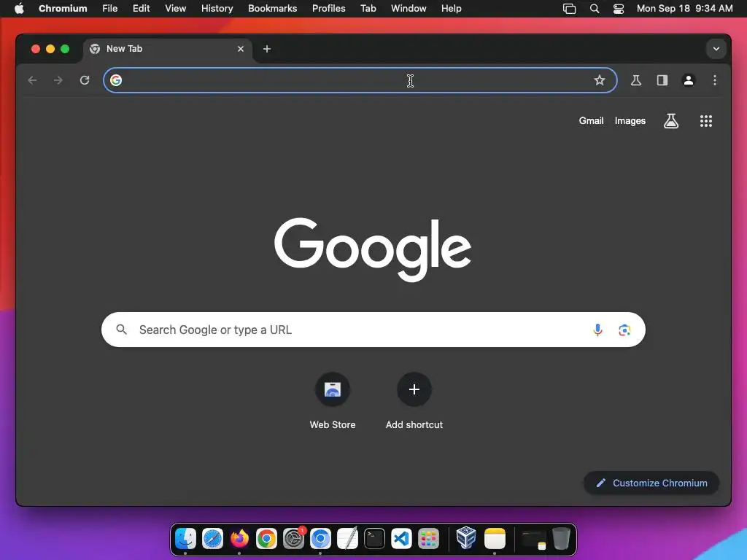Open the Apple menu

coord(19,8)
